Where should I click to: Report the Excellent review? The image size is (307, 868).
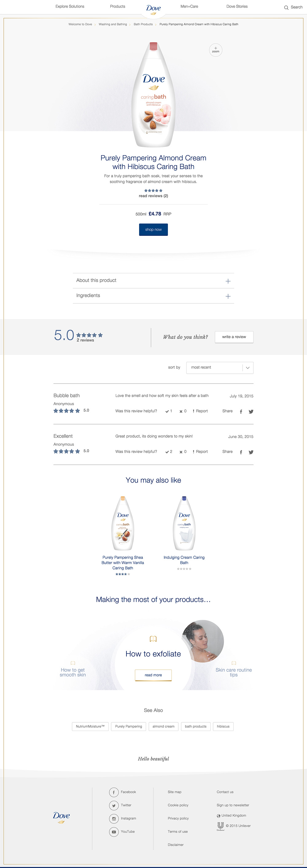pos(200,452)
